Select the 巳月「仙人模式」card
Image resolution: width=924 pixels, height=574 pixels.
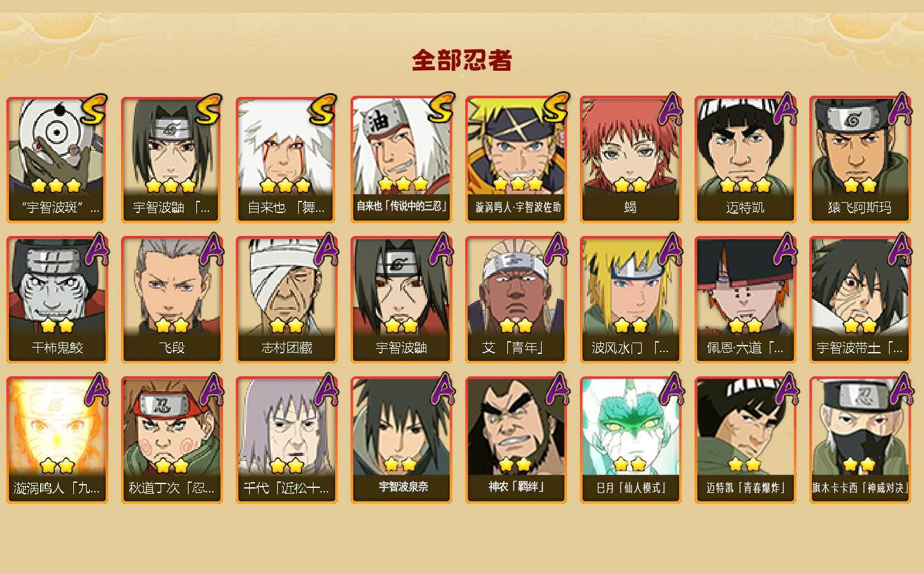pyautogui.click(x=630, y=440)
